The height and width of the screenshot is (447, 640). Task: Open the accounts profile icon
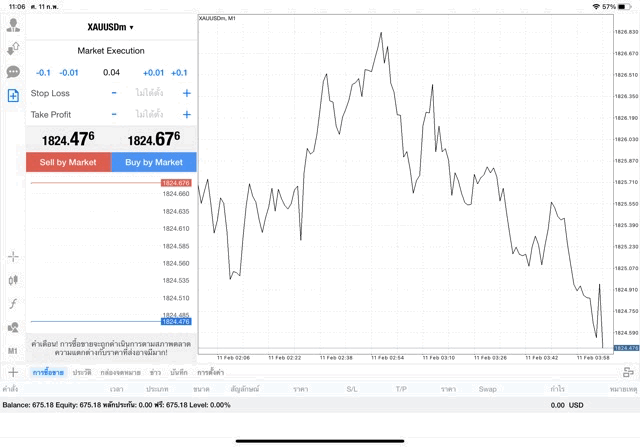point(13,24)
